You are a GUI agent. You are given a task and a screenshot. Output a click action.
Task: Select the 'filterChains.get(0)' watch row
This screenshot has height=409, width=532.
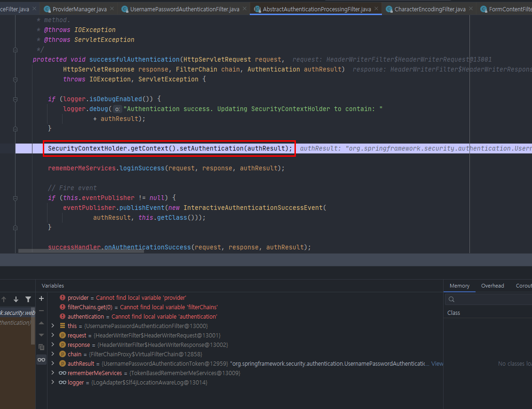[x=245, y=307]
